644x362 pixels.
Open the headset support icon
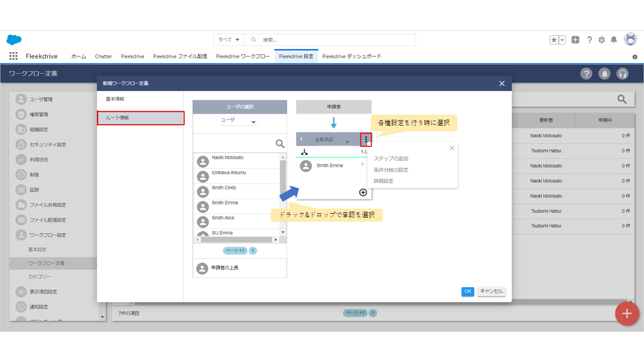(622, 74)
